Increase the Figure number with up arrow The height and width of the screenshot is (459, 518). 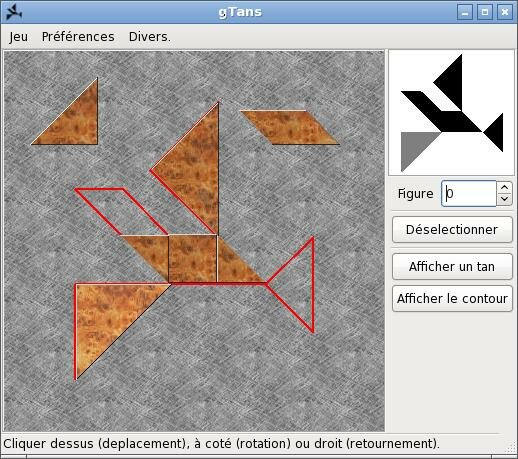point(504,188)
